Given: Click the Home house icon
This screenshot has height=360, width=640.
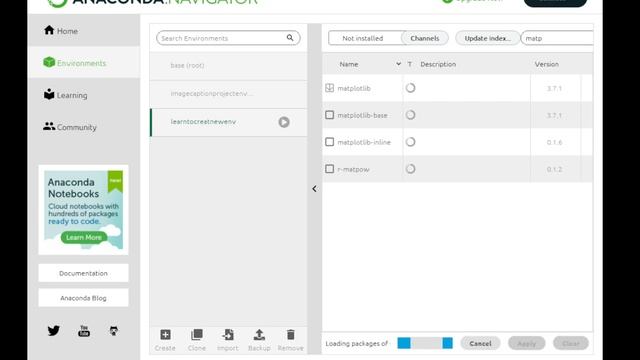Looking at the screenshot, I should [49, 30].
